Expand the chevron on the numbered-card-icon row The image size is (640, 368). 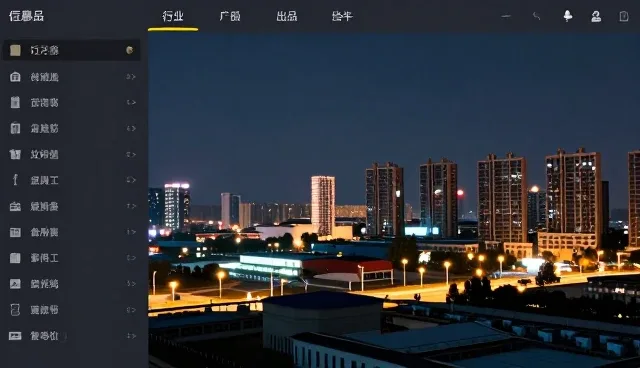point(131,232)
